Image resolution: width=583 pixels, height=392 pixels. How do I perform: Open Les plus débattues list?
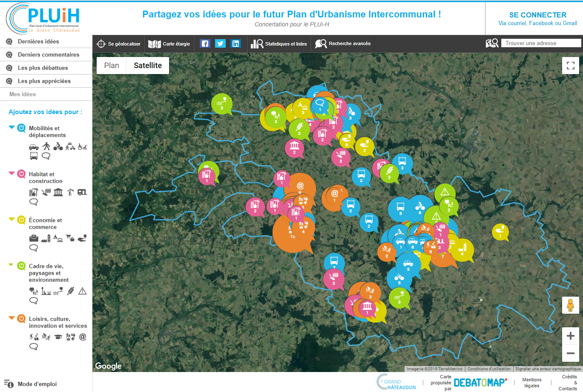point(43,68)
